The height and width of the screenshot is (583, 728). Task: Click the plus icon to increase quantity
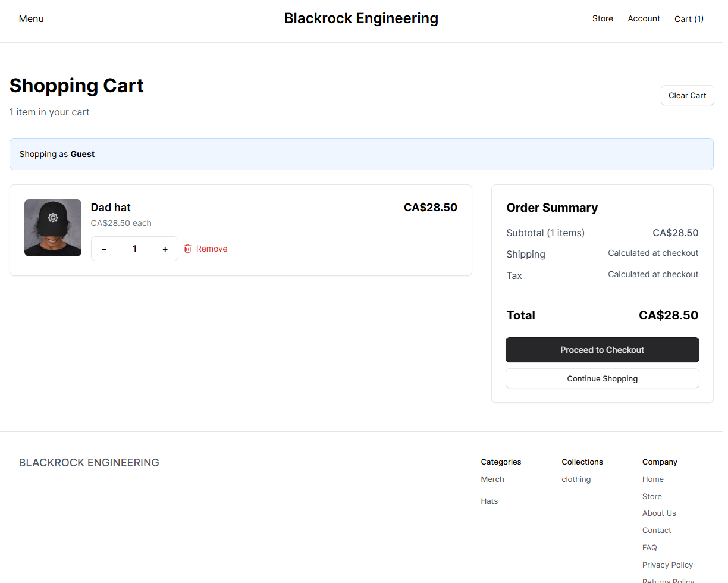click(165, 249)
